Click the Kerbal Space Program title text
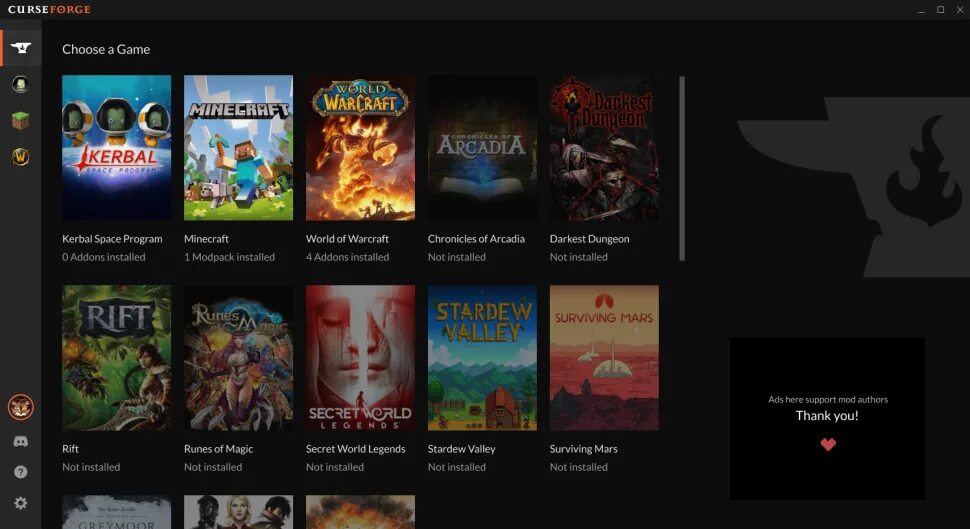 [x=112, y=239]
